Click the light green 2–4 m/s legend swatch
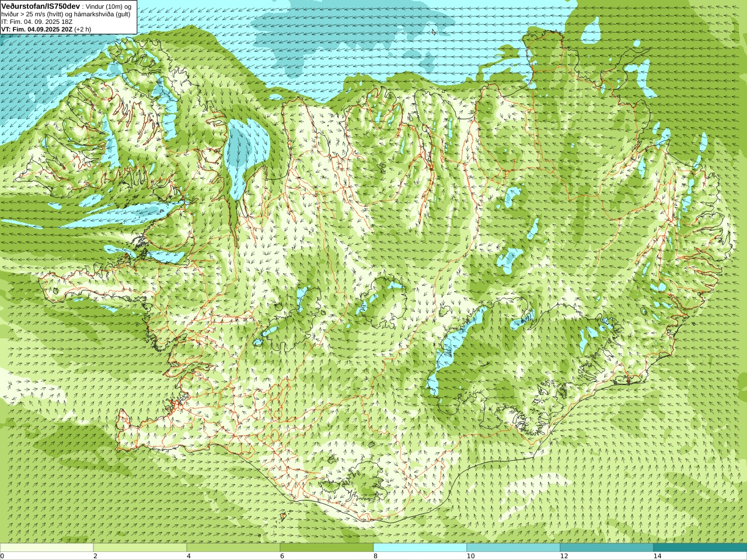Image resolution: width=747 pixels, height=560 pixels. pyautogui.click(x=140, y=548)
